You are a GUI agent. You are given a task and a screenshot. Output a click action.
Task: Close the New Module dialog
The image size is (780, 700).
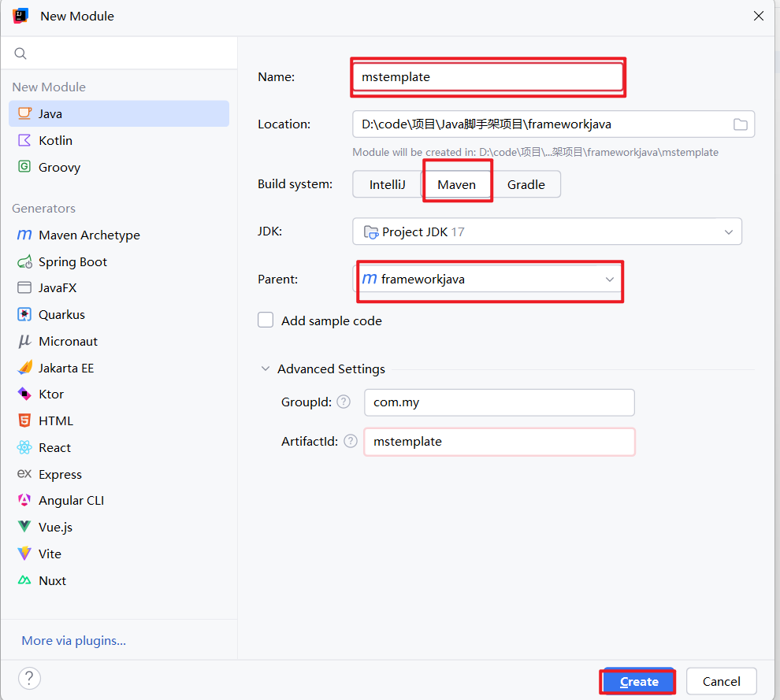(759, 16)
